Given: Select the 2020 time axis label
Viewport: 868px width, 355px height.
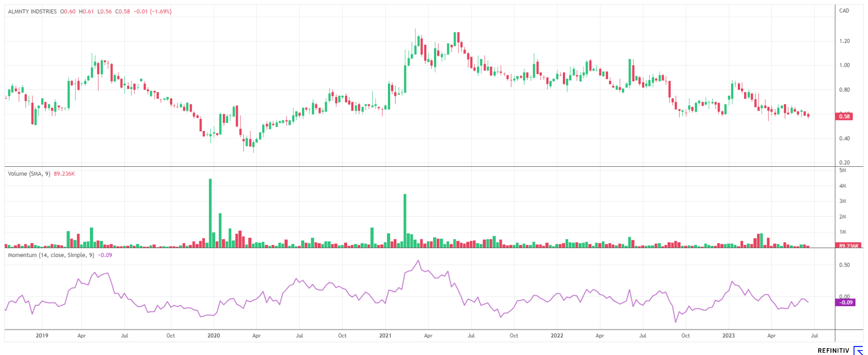Looking at the screenshot, I should point(213,336).
